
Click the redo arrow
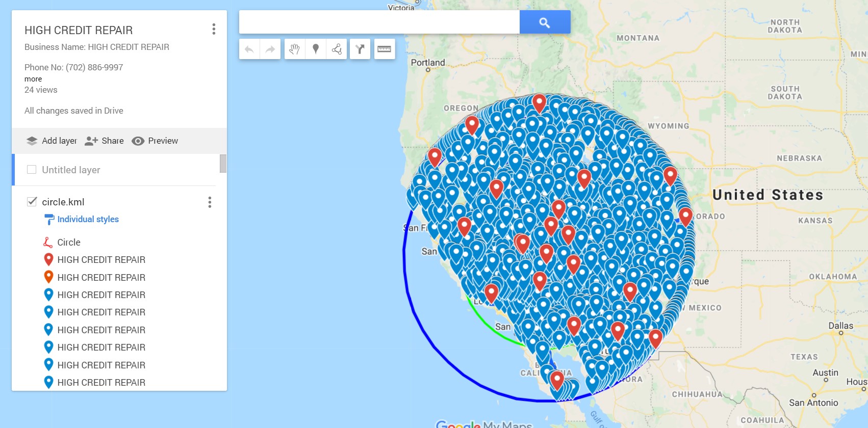tap(270, 49)
